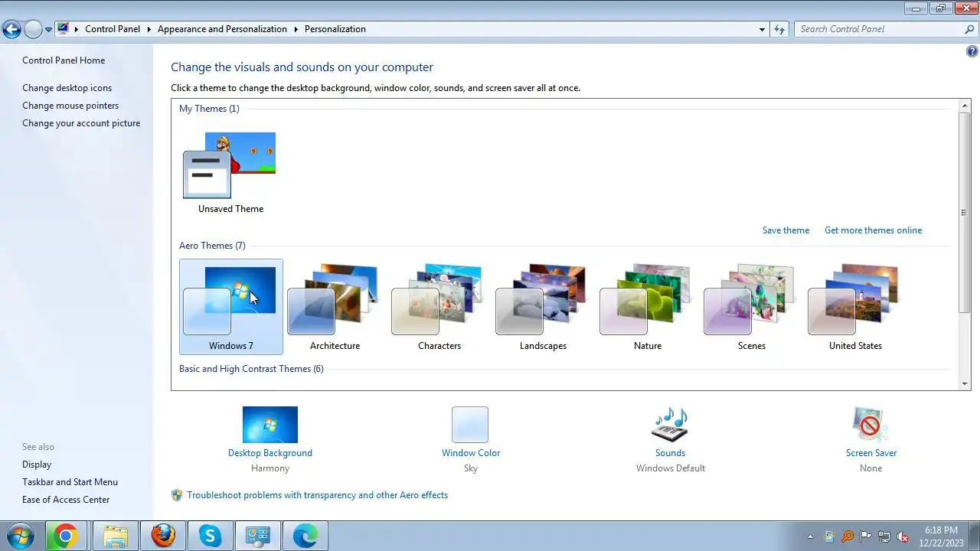Click the Search Control Panel field
Screen dimensions: 980x551
(x=879, y=29)
